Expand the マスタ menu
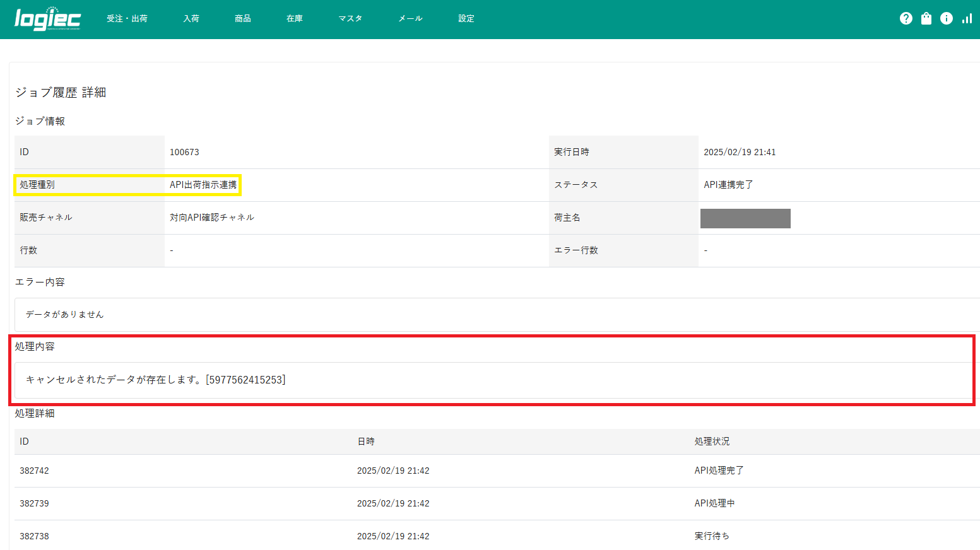The height and width of the screenshot is (550, 980). 350,19
